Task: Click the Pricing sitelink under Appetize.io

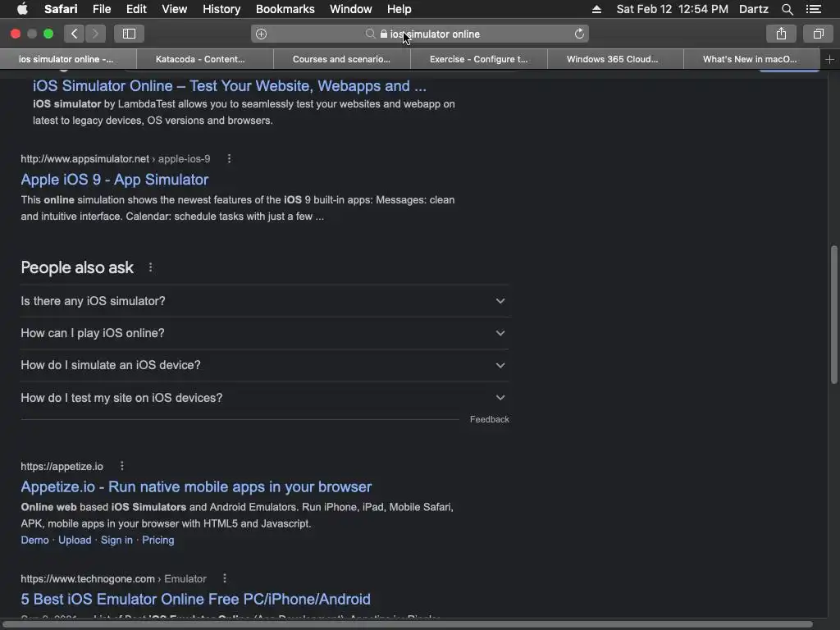Action: point(158,540)
